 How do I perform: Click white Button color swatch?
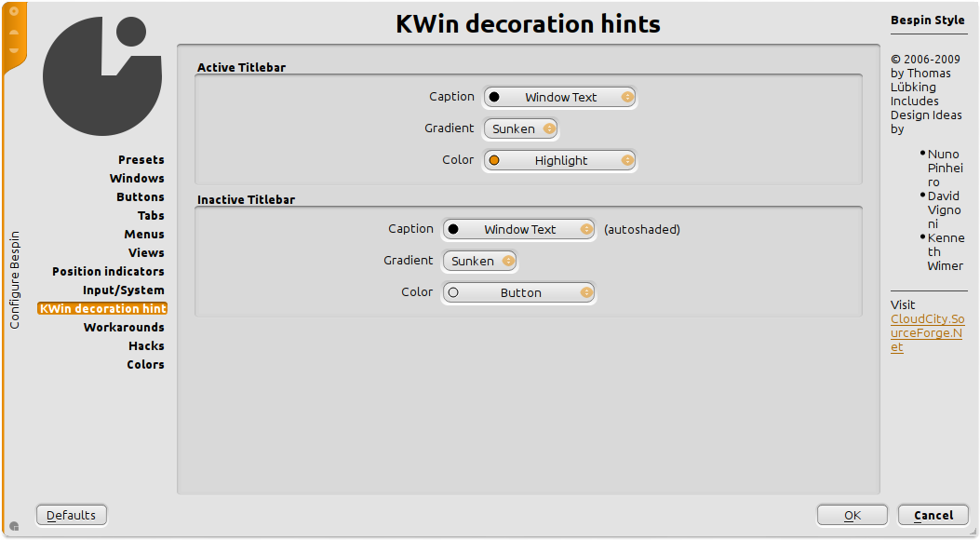point(453,292)
